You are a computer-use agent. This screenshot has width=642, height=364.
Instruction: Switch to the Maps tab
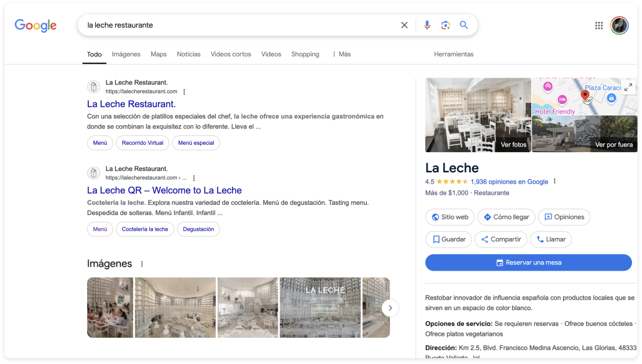point(159,54)
